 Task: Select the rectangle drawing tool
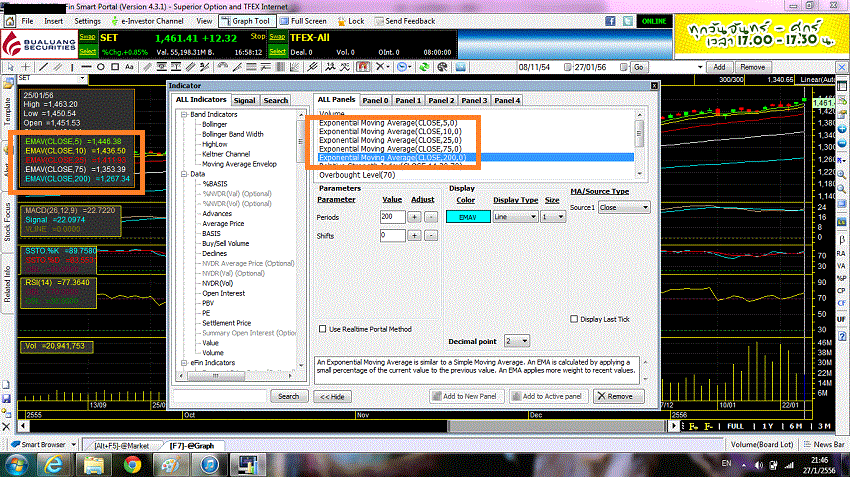click(x=115, y=67)
